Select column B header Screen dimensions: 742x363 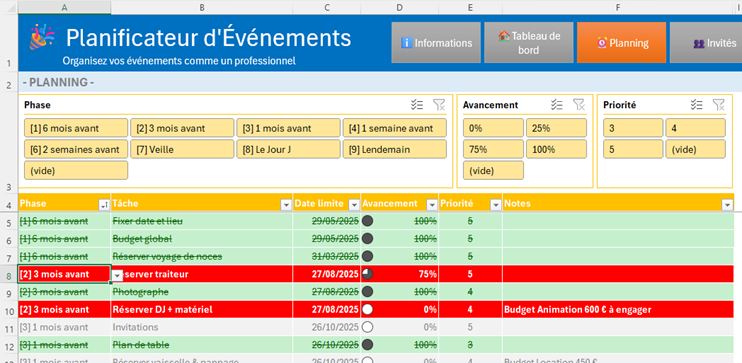(x=202, y=7)
